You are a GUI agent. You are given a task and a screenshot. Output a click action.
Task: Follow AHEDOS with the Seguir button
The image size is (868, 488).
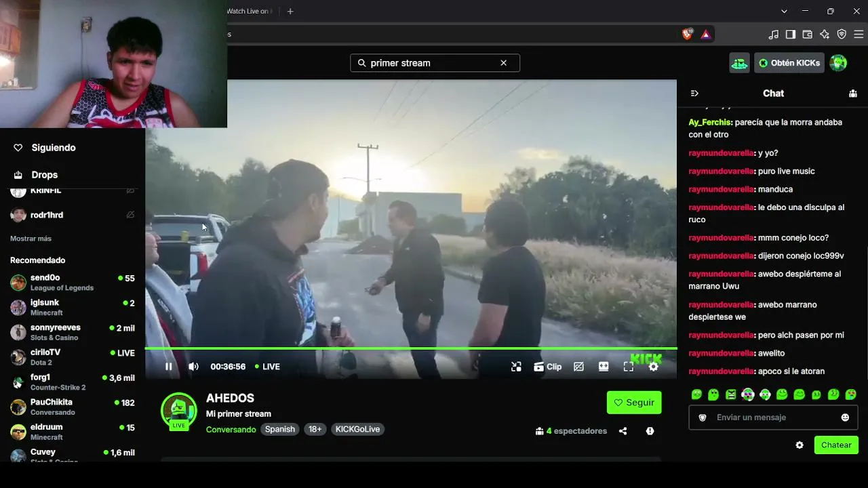pyautogui.click(x=634, y=403)
